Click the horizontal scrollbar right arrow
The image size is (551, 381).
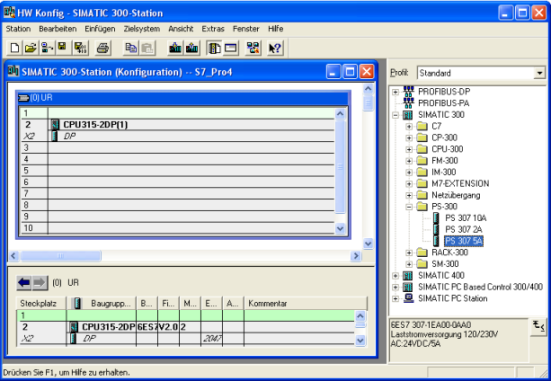pyautogui.click(x=356, y=256)
